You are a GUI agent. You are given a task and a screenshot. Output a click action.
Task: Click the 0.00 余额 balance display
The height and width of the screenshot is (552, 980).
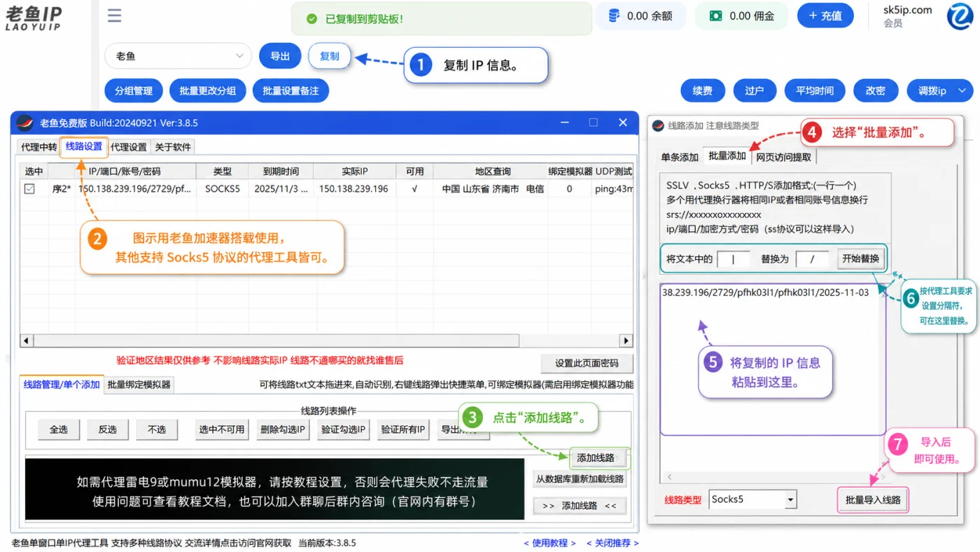coord(639,15)
